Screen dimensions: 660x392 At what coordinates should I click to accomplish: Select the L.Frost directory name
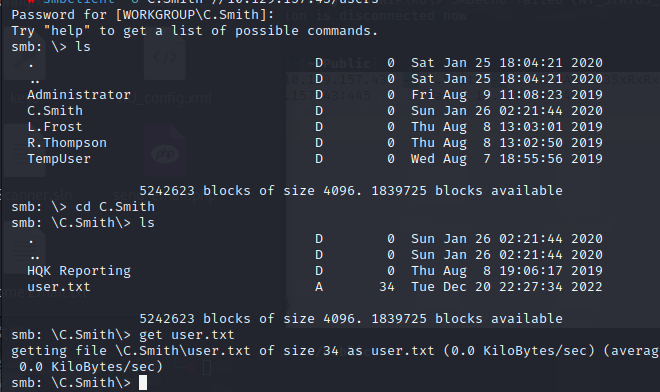pos(55,127)
